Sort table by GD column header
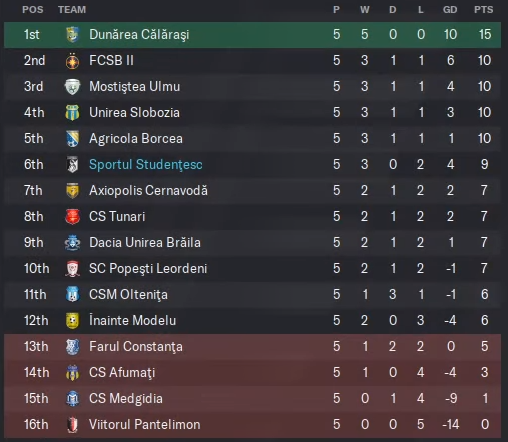Viewport: 508px width, 442px height. (450, 10)
